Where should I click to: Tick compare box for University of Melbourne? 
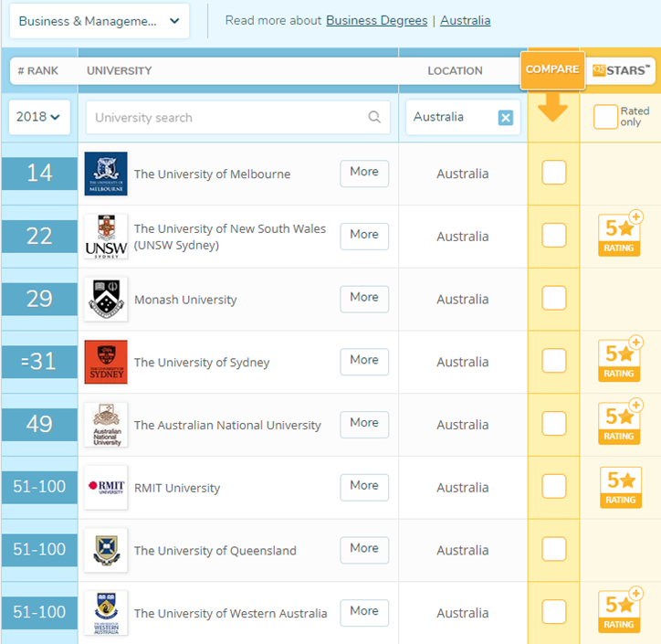coord(553,172)
